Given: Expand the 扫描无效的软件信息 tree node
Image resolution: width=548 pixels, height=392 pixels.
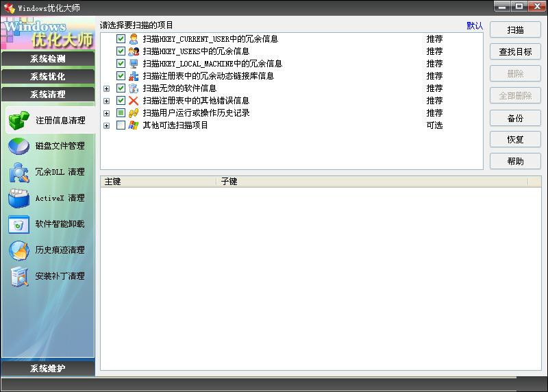Looking at the screenshot, I should tap(106, 88).
